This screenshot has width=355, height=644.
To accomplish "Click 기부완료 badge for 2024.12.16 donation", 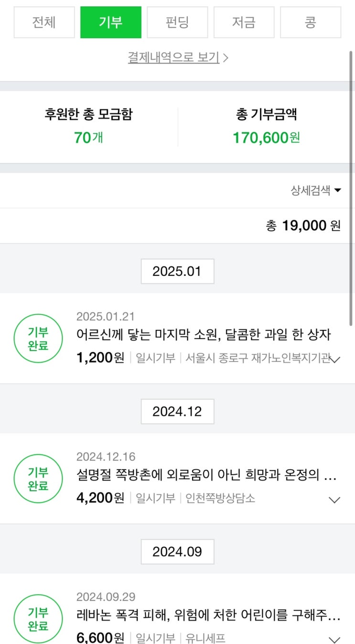I will pyautogui.click(x=38, y=479).
